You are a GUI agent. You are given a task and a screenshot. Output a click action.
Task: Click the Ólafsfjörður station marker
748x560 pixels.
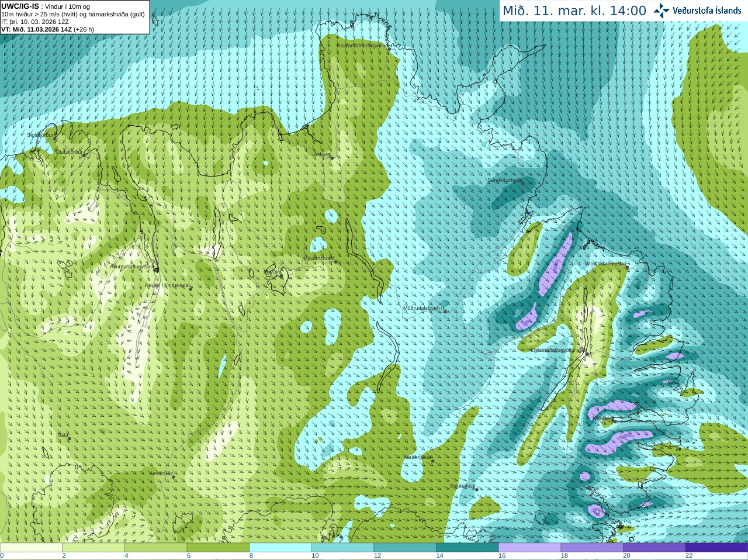click(x=84, y=155)
